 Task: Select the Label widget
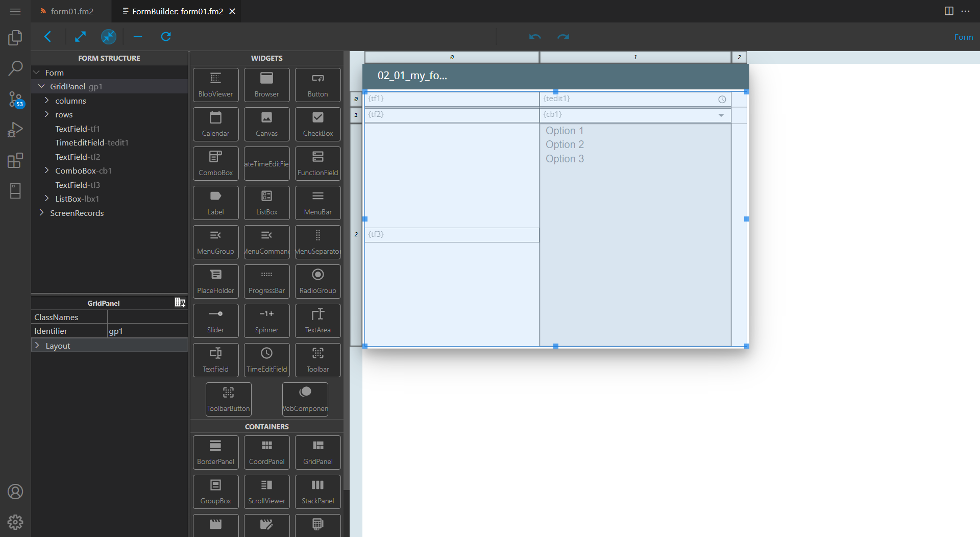[215, 203]
